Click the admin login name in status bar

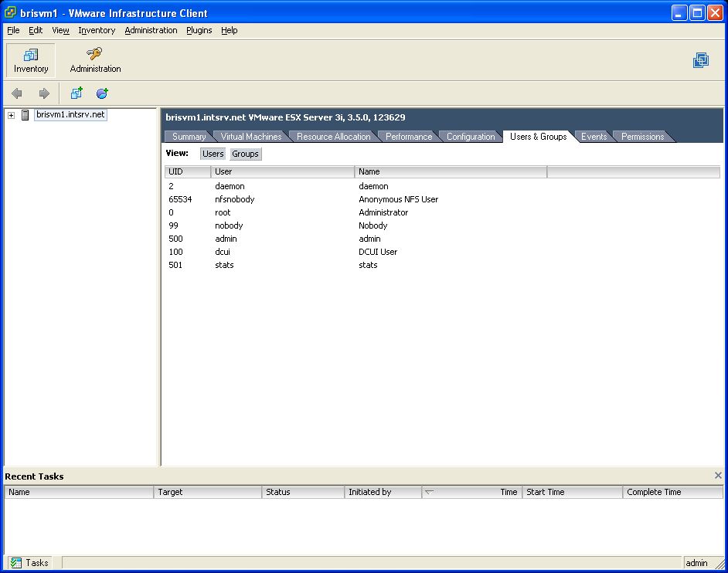pos(696,563)
